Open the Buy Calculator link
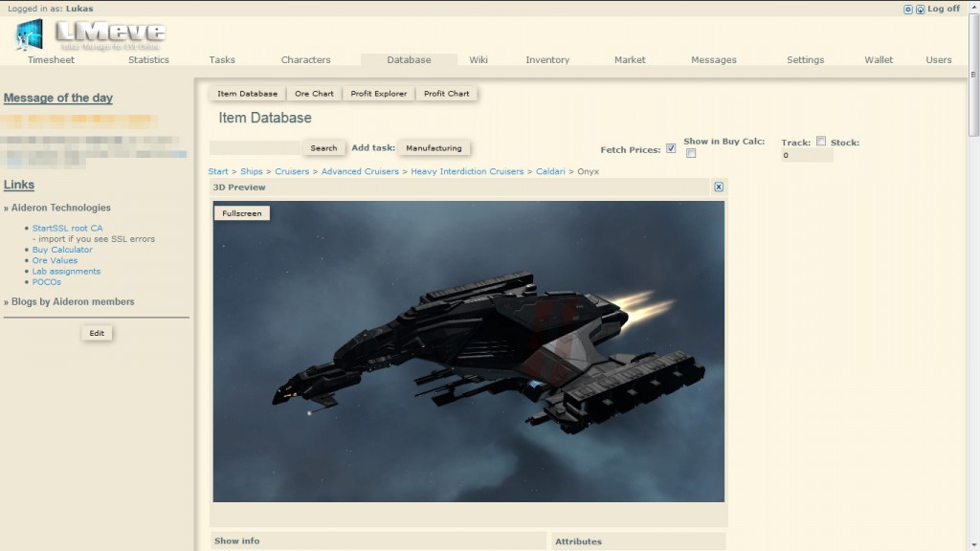Image resolution: width=980 pixels, height=551 pixels. [62, 250]
